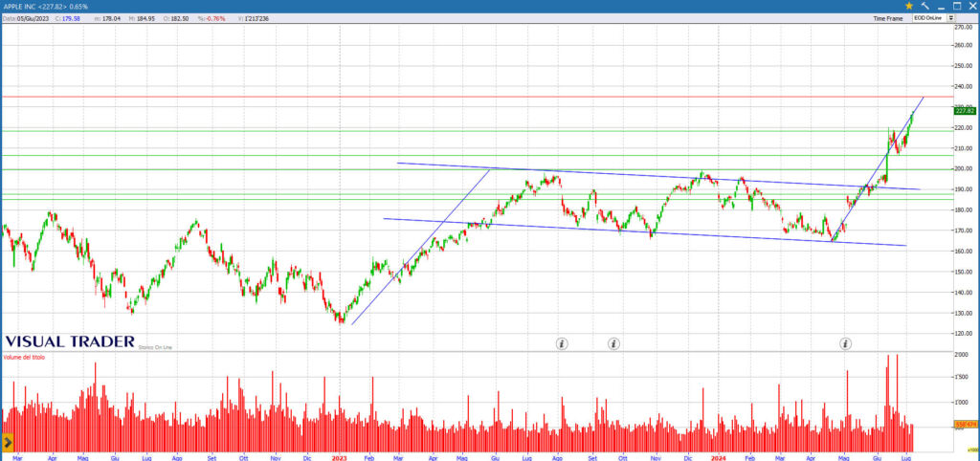Click the percent change -0.76%

click(x=215, y=19)
